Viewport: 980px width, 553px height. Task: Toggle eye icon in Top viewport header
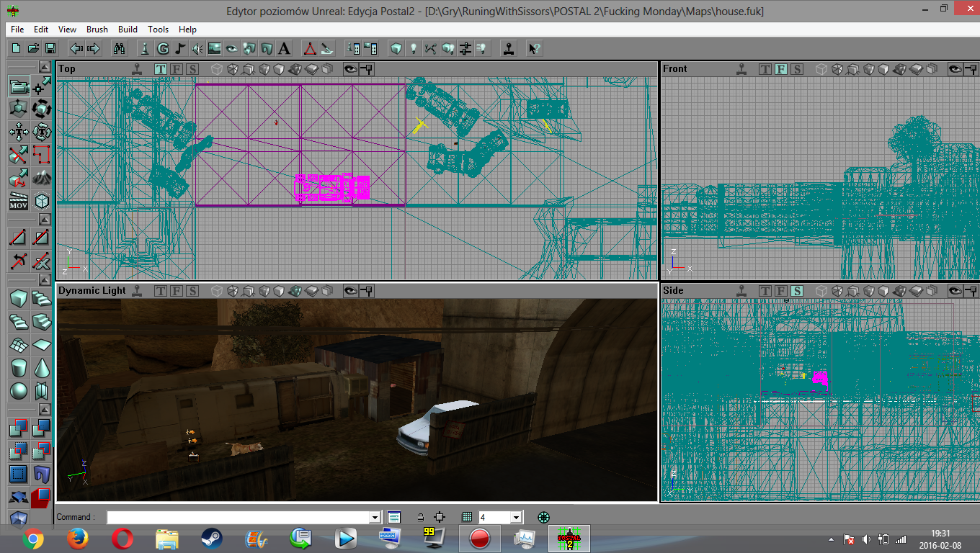point(350,69)
